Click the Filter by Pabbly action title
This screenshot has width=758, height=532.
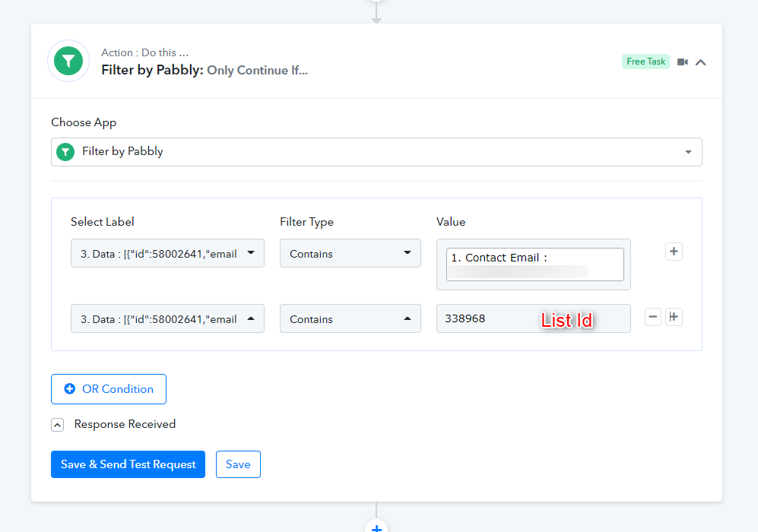(x=205, y=70)
